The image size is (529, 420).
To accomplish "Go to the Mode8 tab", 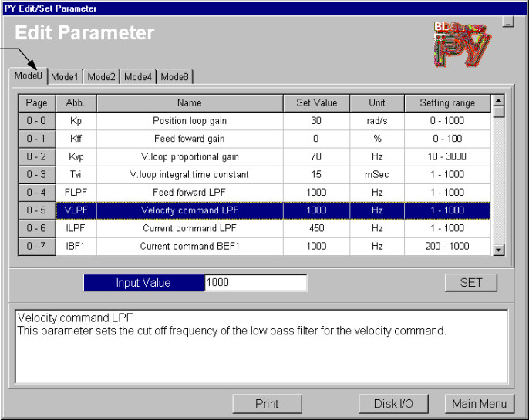I will tap(174, 77).
